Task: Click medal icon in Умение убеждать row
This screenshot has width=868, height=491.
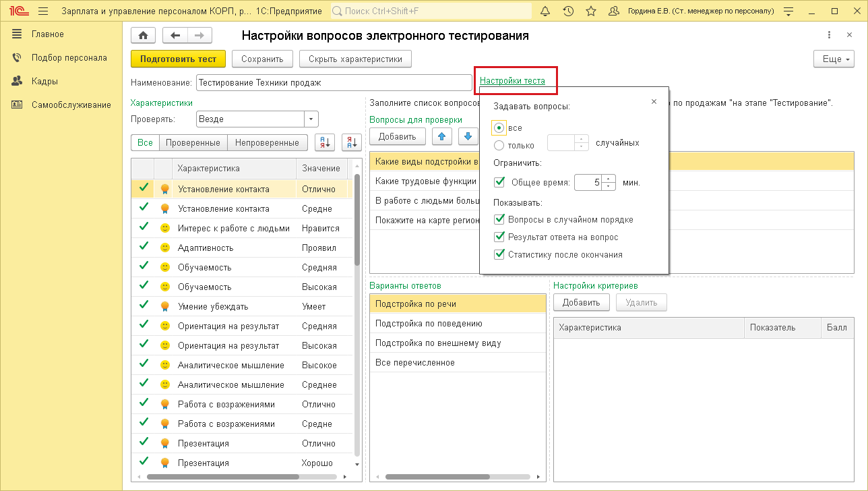Action: [164, 306]
